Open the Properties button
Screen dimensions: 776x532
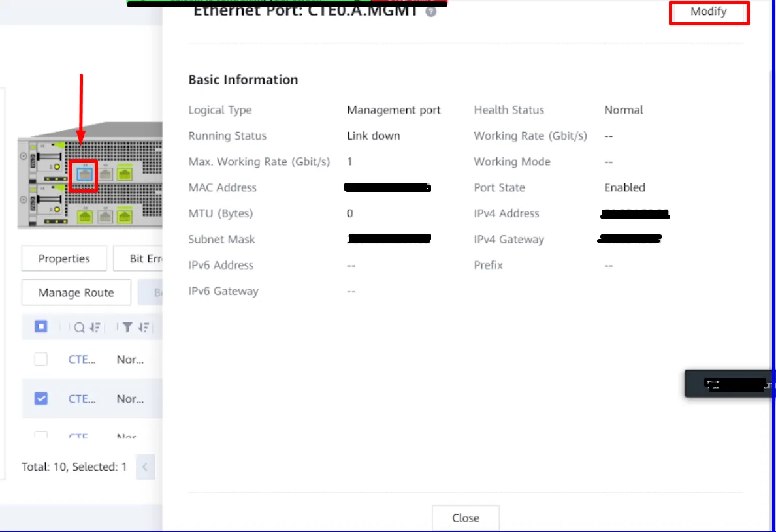point(64,258)
